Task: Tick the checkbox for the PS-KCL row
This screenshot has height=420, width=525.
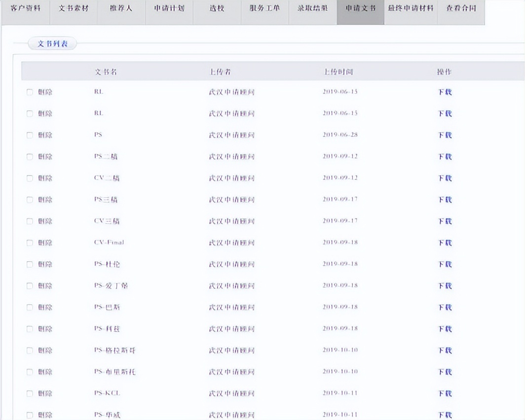Action: (x=30, y=393)
